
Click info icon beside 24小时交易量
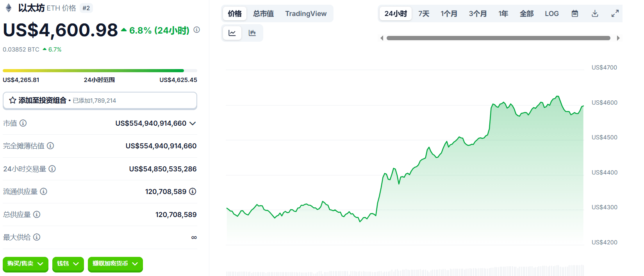pos(52,169)
